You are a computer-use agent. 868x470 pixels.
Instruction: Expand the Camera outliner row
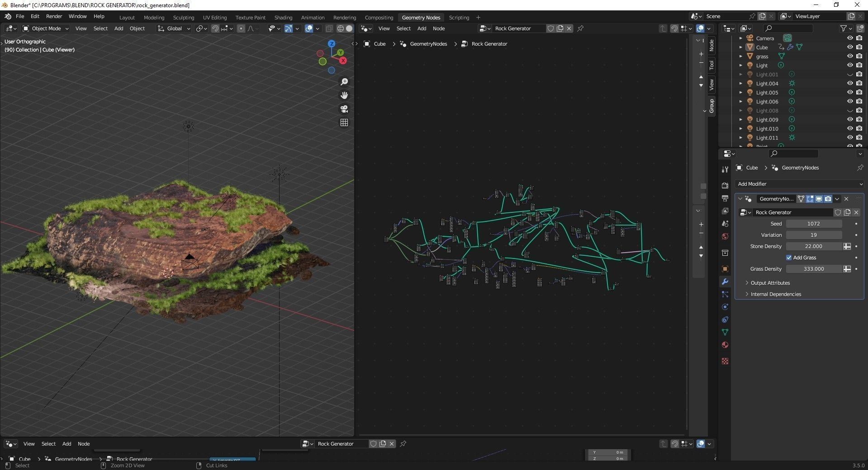pyautogui.click(x=741, y=38)
